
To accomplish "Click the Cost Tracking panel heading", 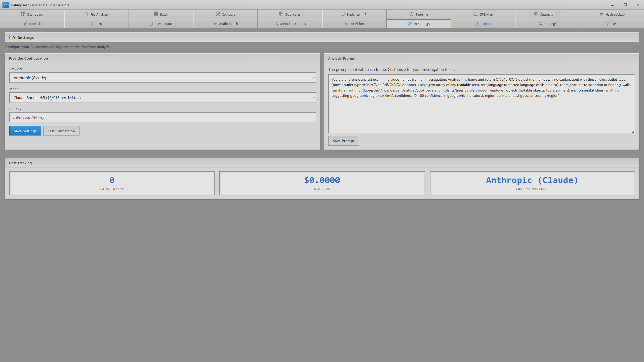I will pos(20,163).
